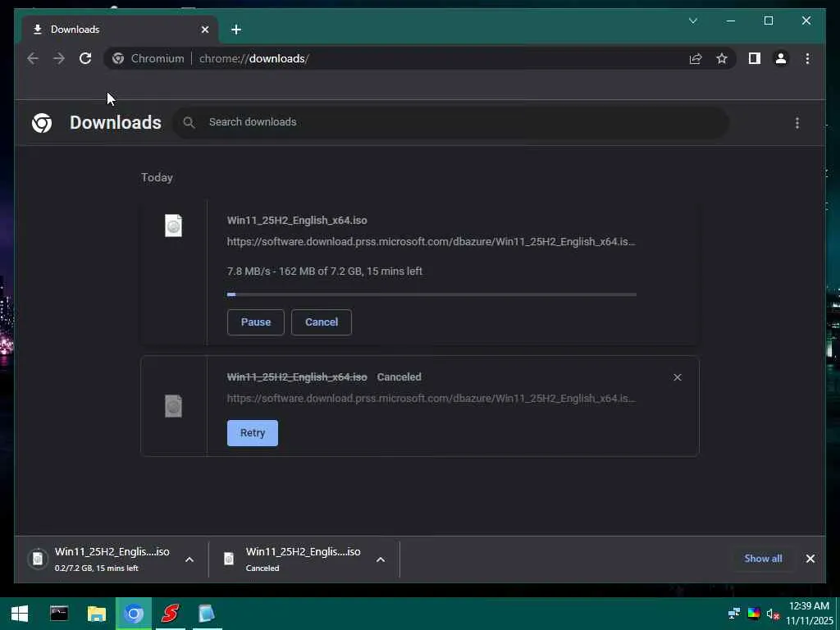Click the network tray icon
The height and width of the screenshot is (630, 840).
(x=734, y=614)
